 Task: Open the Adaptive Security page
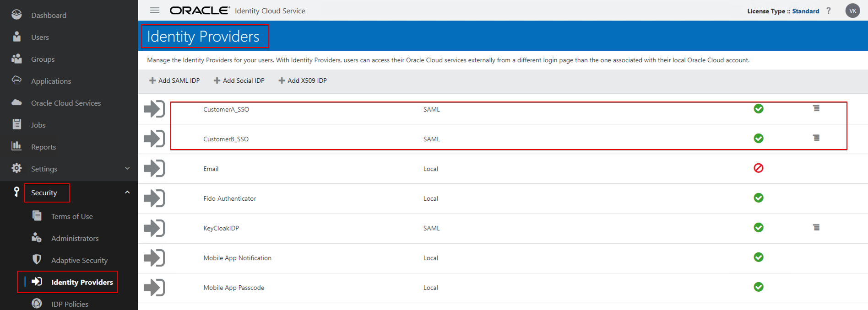coord(79,260)
